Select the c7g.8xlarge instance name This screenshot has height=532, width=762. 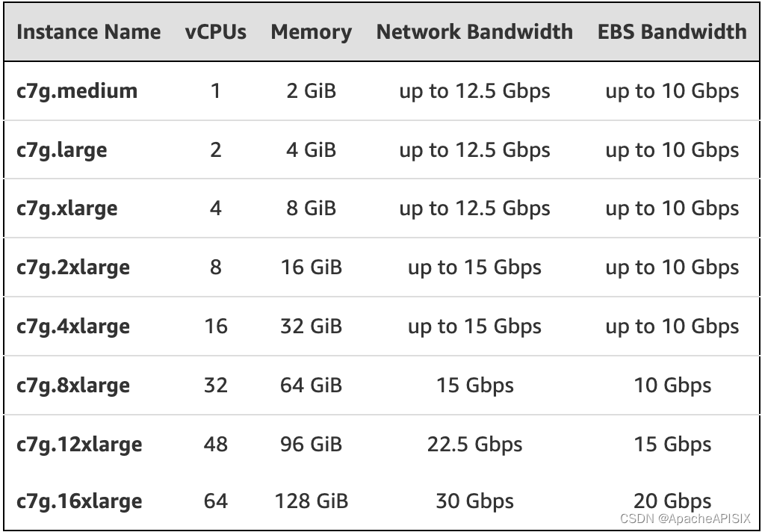73,386
